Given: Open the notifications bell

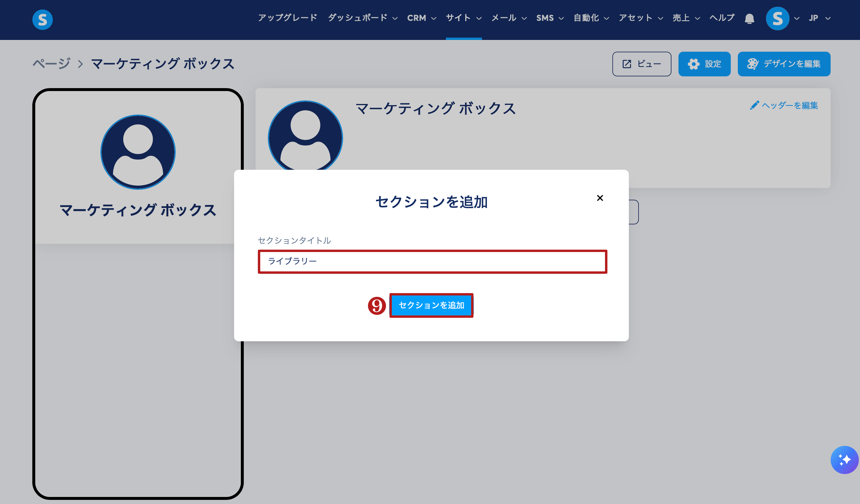Looking at the screenshot, I should (x=749, y=19).
